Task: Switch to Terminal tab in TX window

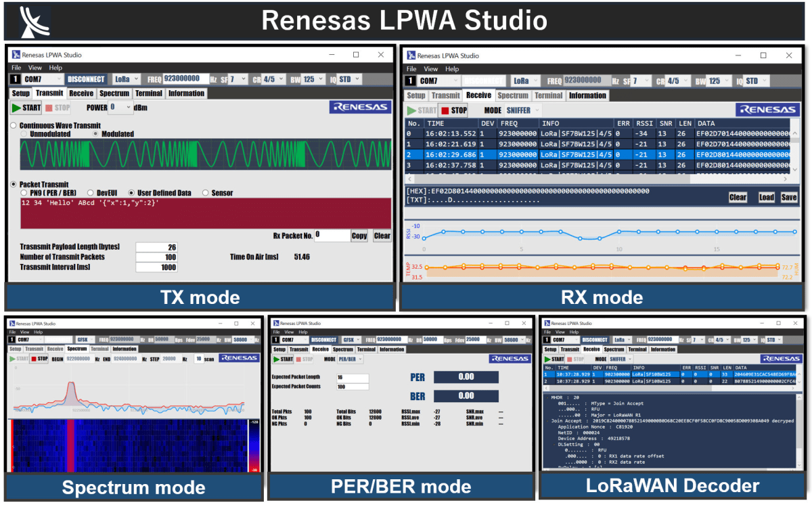Action: tap(148, 93)
